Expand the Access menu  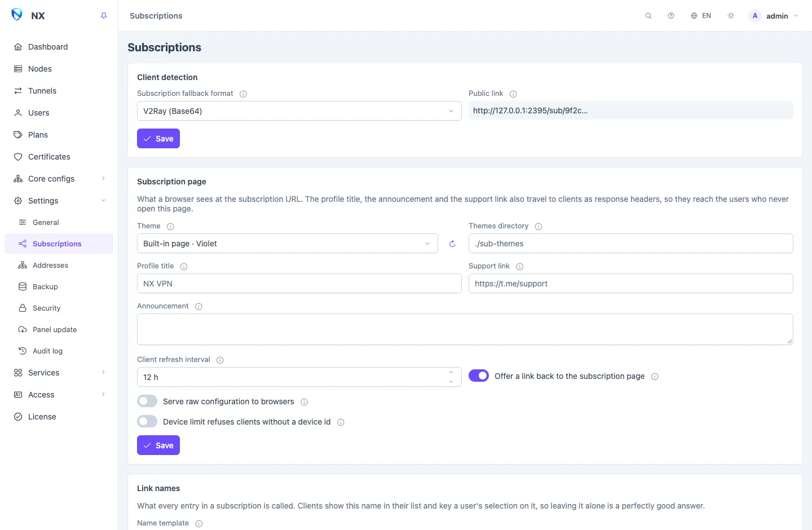(x=59, y=395)
